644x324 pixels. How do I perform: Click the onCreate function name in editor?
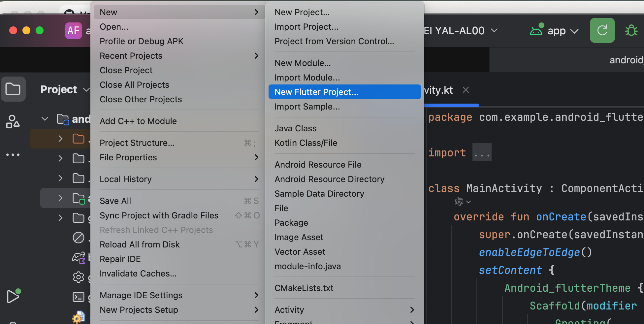tap(561, 217)
